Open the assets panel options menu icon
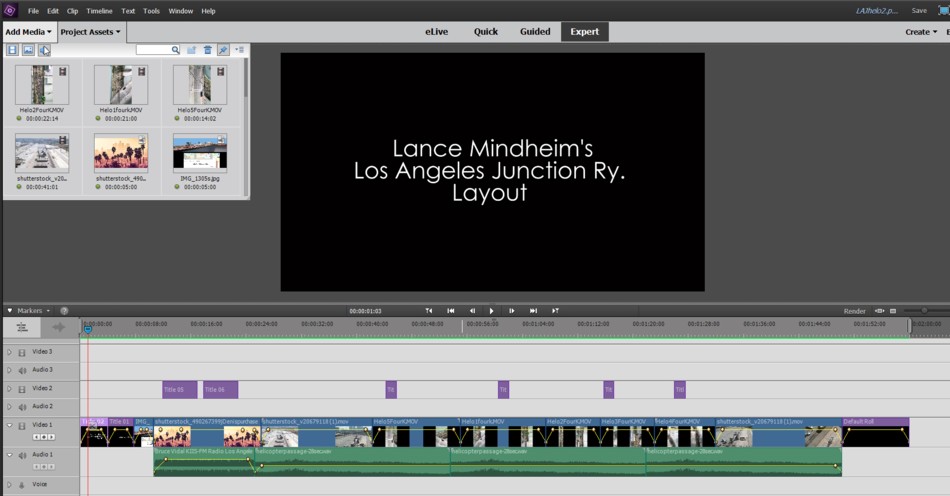This screenshot has width=950, height=496. click(x=239, y=50)
